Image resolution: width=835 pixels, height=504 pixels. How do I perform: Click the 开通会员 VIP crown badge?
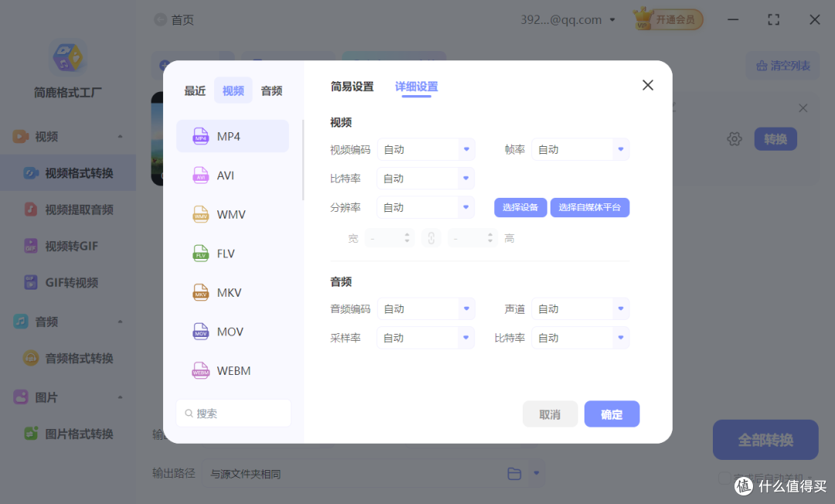pyautogui.click(x=668, y=19)
